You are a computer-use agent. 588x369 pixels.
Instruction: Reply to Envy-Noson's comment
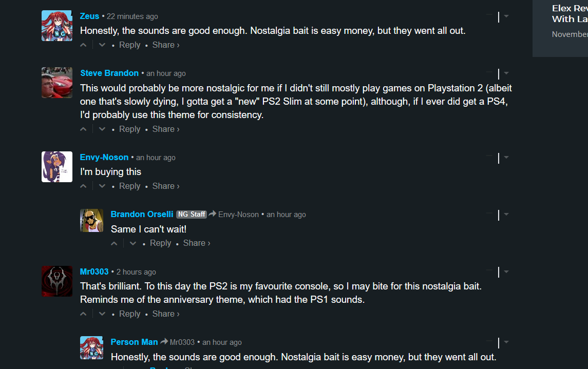(x=129, y=186)
